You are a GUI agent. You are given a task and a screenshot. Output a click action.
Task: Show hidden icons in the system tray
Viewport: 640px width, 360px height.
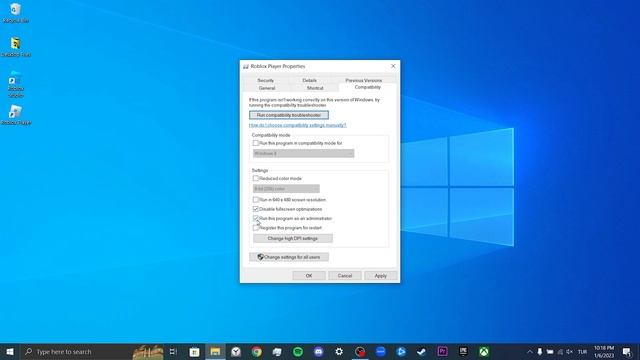click(x=529, y=351)
